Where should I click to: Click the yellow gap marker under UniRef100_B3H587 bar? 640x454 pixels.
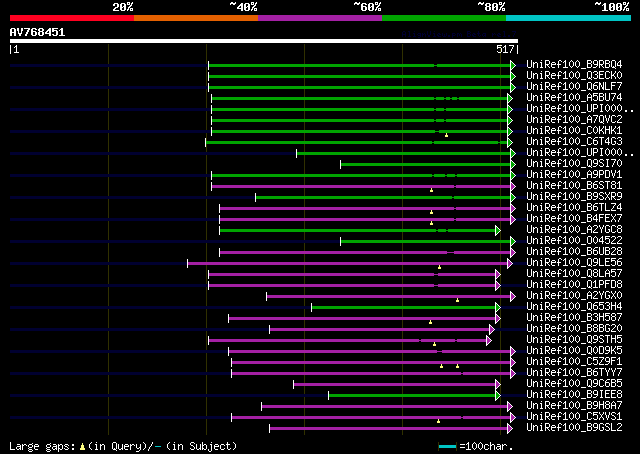coord(431,322)
